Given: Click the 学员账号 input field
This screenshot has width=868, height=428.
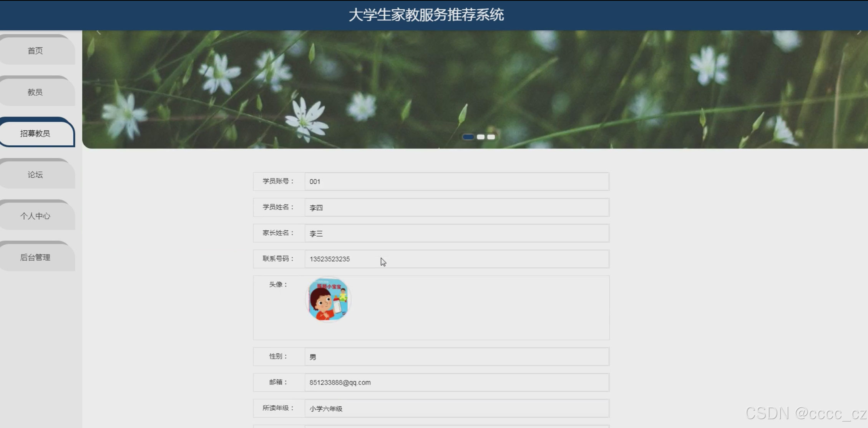Looking at the screenshot, I should pos(456,182).
